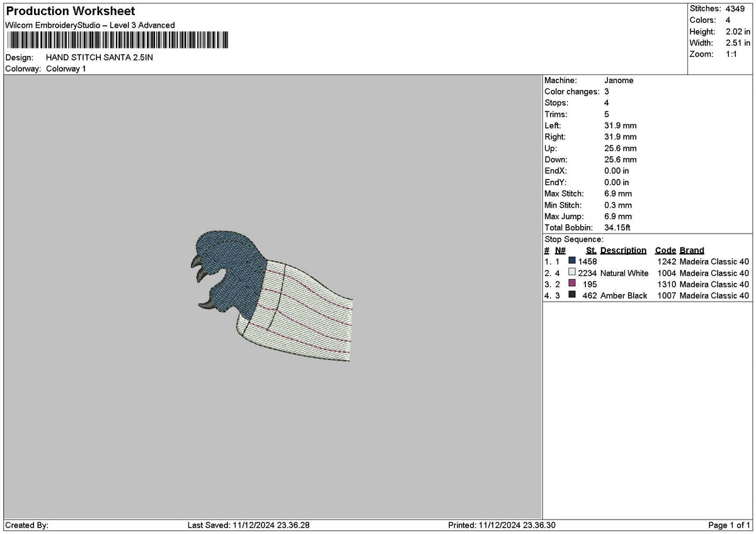The image size is (756, 534).
Task: Click the 'Page 1 of 1' indicator
Action: point(730,525)
